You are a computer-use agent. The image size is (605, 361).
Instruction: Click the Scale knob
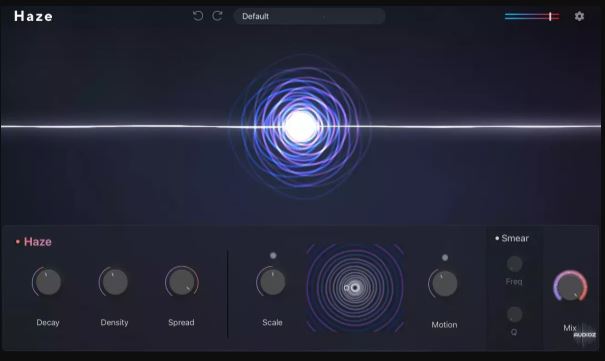point(272,282)
